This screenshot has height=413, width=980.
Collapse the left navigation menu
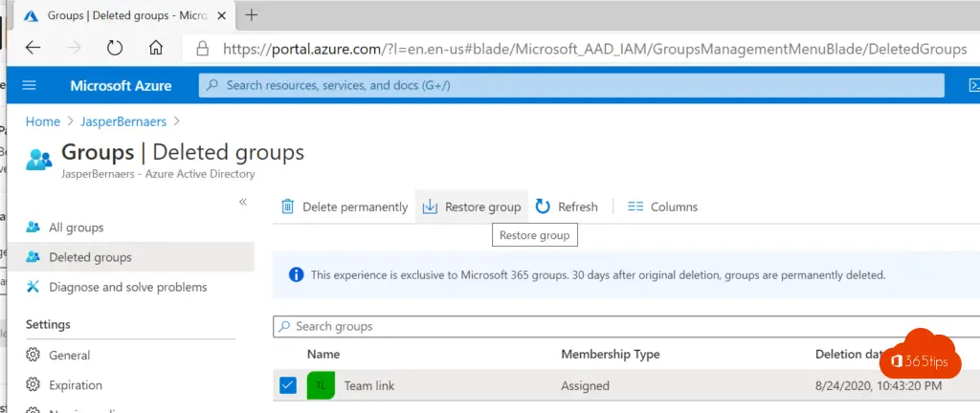pos(243,202)
